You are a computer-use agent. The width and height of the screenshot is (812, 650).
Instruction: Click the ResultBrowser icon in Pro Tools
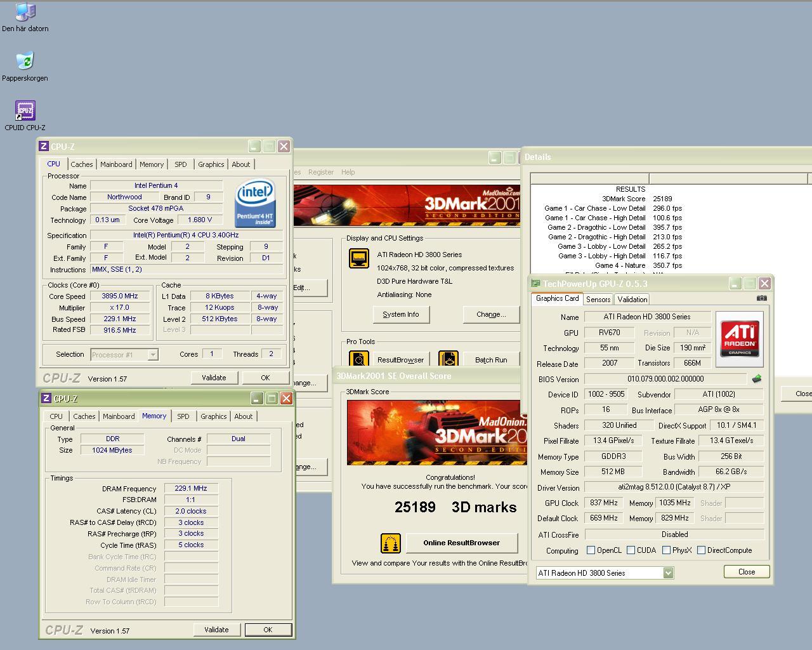pyautogui.click(x=359, y=360)
